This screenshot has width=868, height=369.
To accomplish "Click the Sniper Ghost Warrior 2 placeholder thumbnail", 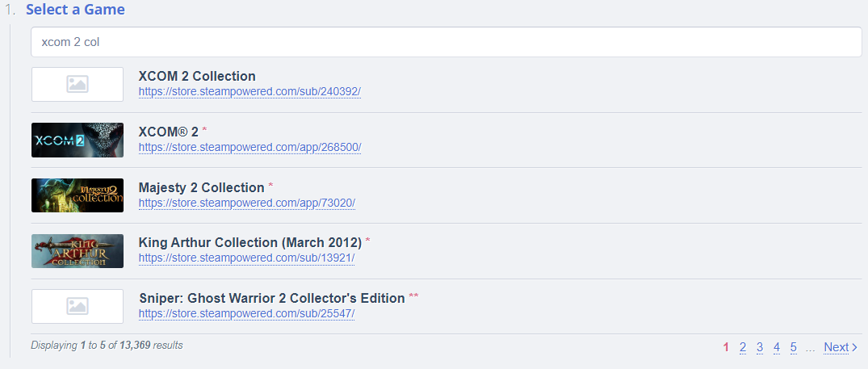I will click(x=78, y=306).
